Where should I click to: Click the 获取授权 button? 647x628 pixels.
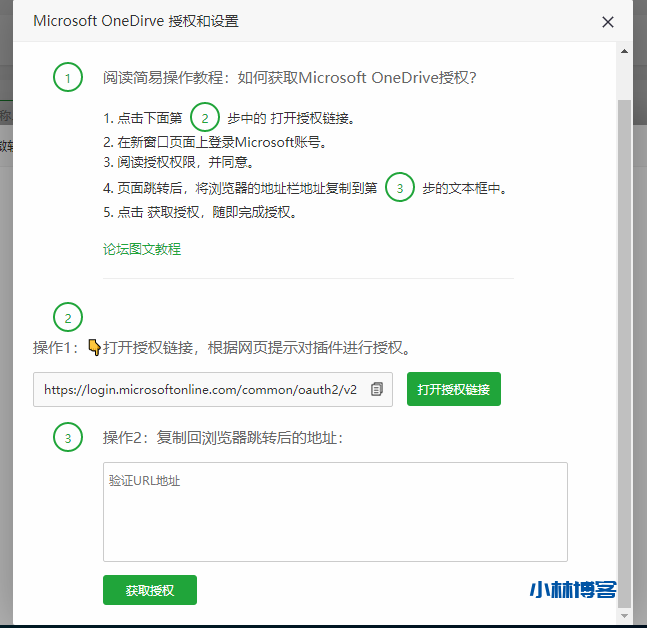click(x=150, y=590)
